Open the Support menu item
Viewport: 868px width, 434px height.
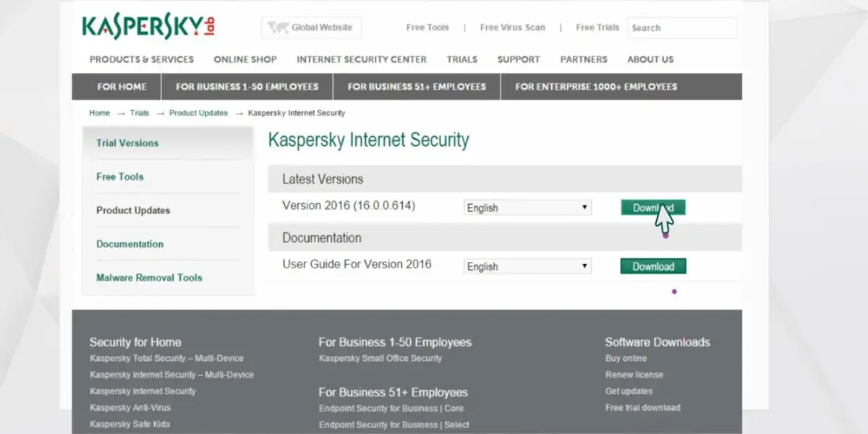click(x=519, y=59)
